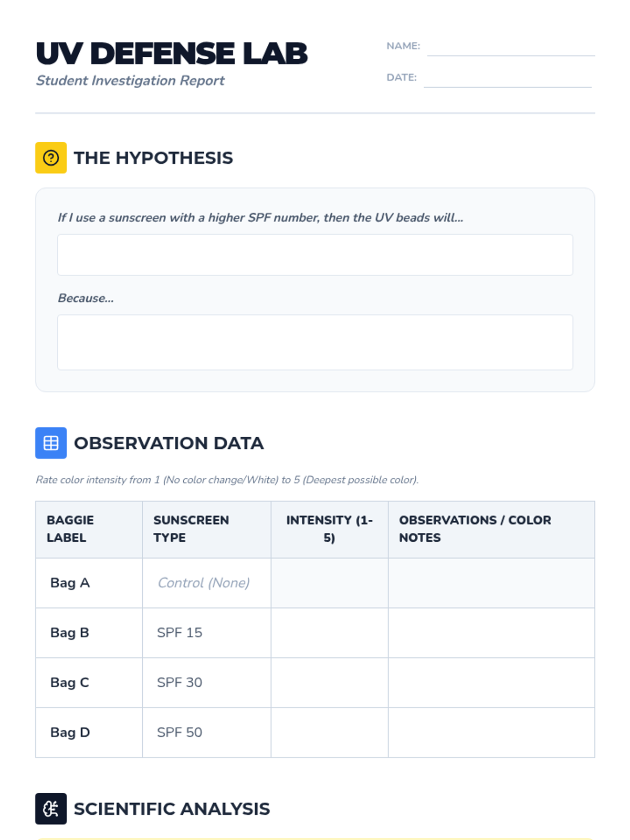This screenshot has width=630, height=840.
Task: Click the Intensity (1-5) column header
Action: point(329,529)
